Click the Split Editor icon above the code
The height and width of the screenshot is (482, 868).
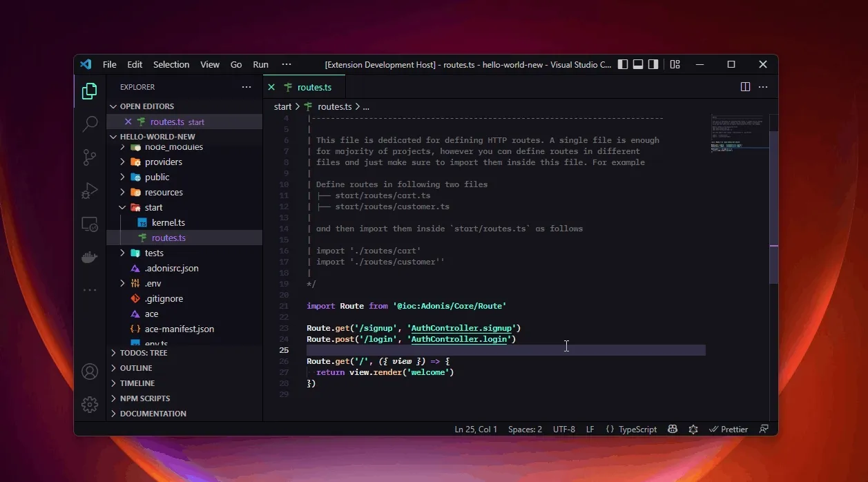(744, 86)
